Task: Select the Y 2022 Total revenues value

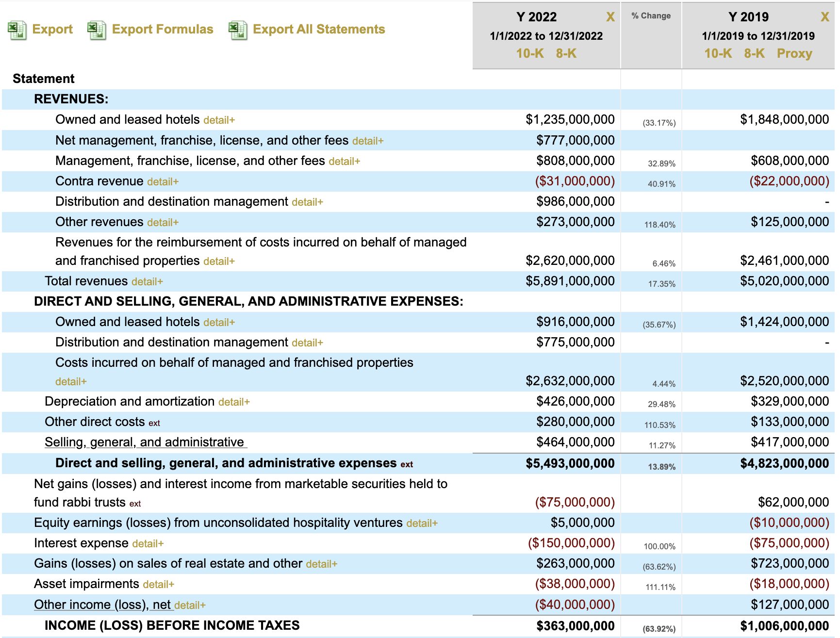Action: (570, 281)
